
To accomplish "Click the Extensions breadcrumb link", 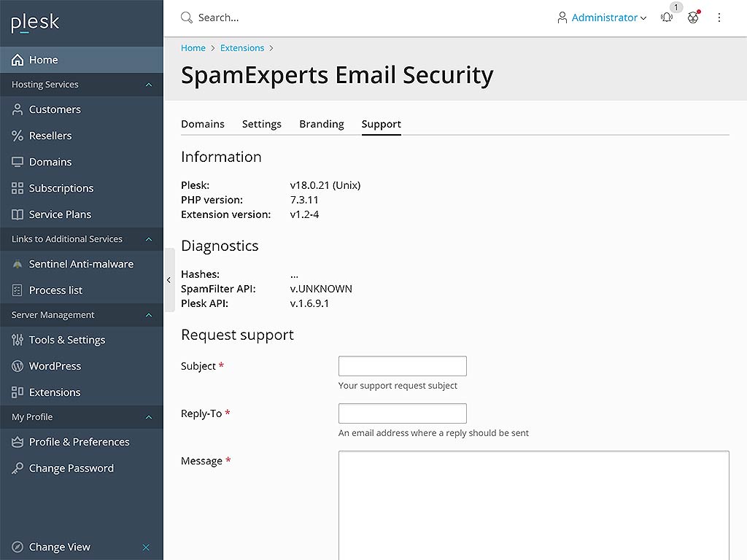I will click(242, 47).
